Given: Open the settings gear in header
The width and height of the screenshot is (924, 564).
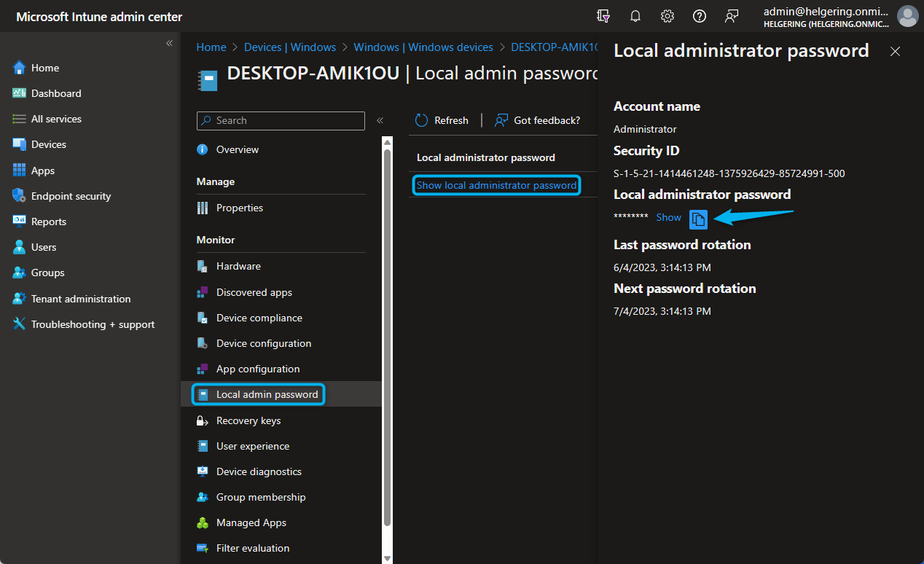Looking at the screenshot, I should (x=667, y=16).
